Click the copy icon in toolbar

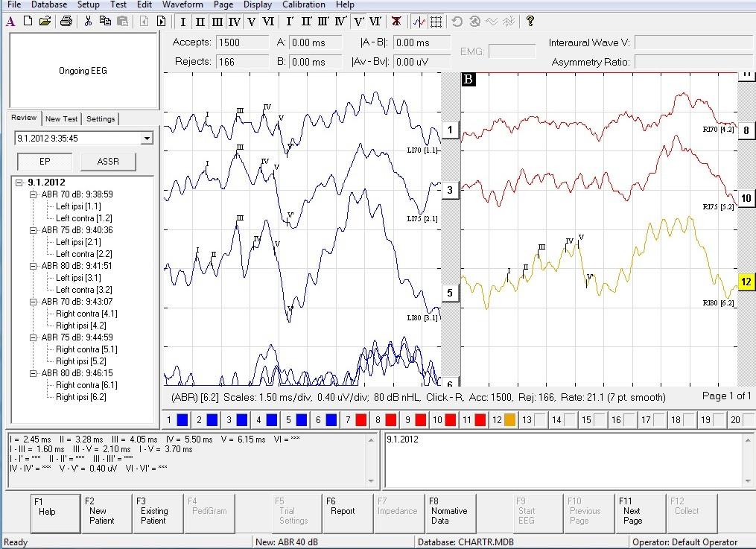[x=104, y=21]
